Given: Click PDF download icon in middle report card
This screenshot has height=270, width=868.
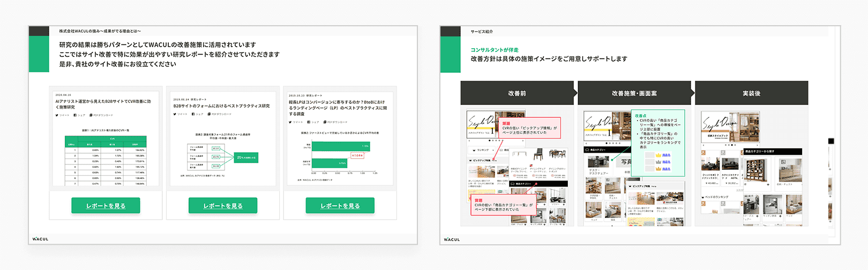Looking at the screenshot, I should 209,114.
